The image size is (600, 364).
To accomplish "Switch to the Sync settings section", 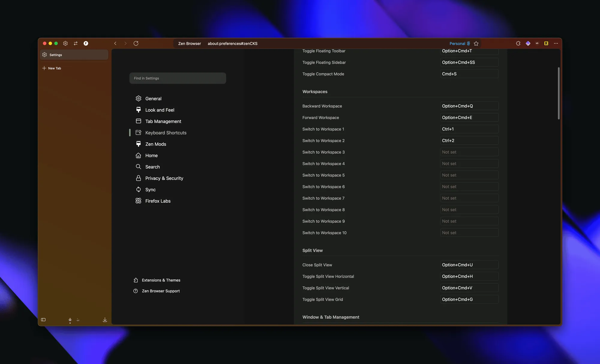I will tap(151, 189).
